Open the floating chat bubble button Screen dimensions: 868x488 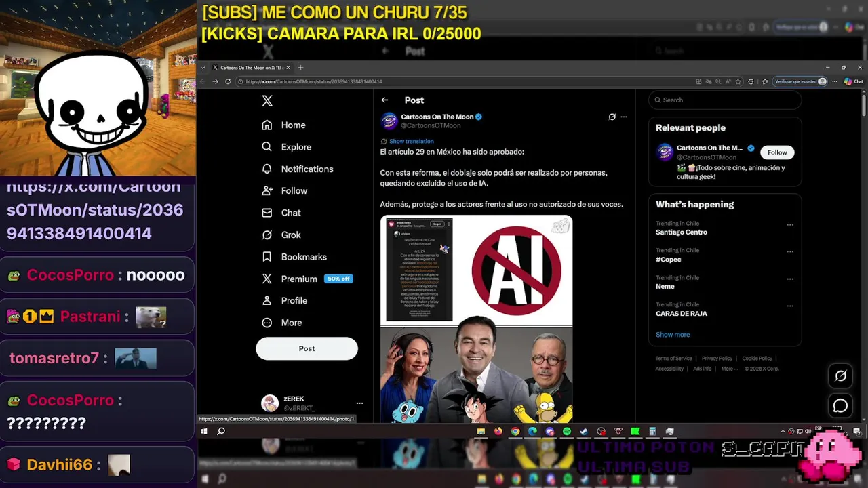click(840, 405)
